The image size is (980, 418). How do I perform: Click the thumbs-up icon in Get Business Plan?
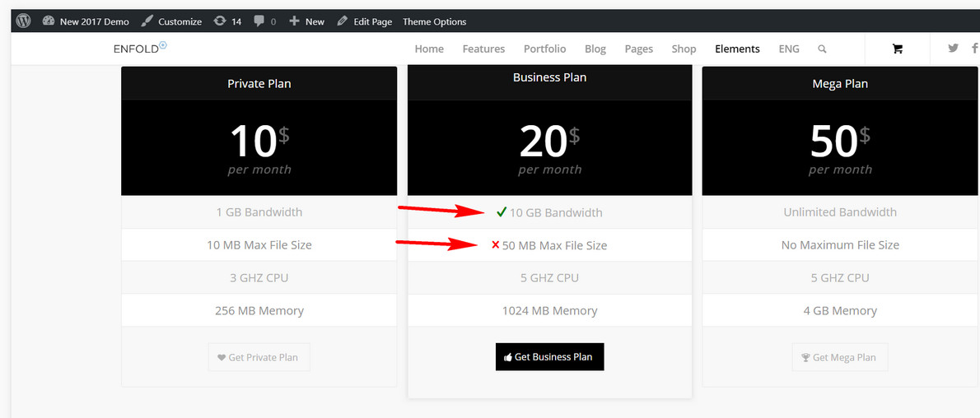coord(508,357)
